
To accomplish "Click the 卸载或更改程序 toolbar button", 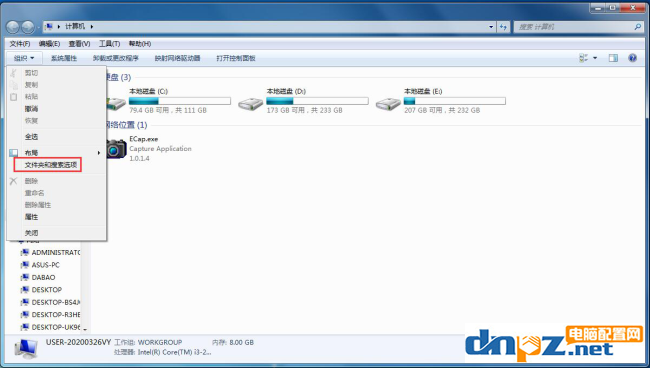I will pos(116,58).
